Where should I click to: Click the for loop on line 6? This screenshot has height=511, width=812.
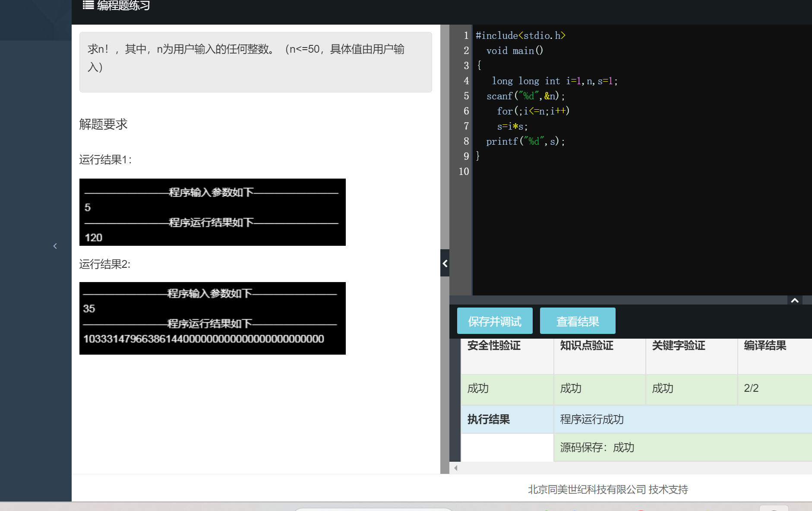click(533, 111)
